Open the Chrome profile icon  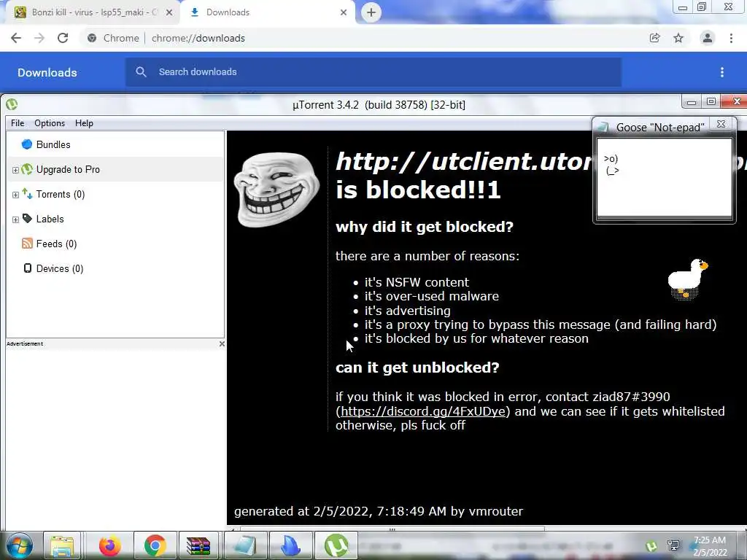point(708,38)
